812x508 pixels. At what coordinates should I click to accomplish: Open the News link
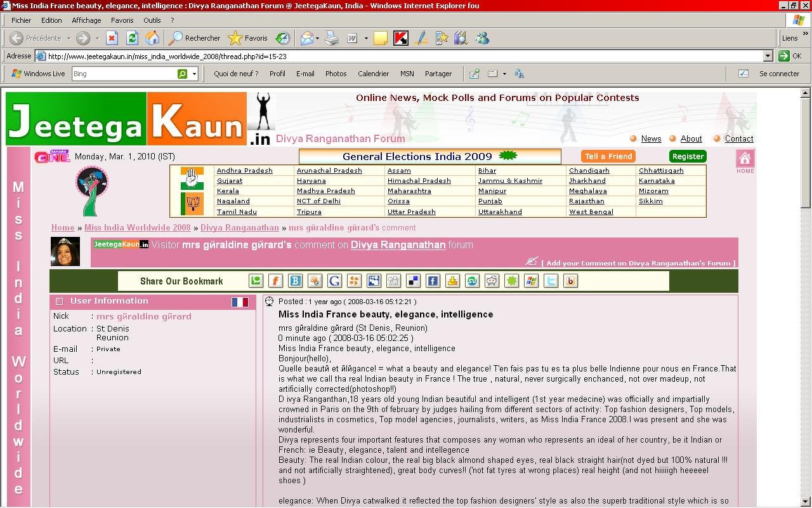(651, 138)
